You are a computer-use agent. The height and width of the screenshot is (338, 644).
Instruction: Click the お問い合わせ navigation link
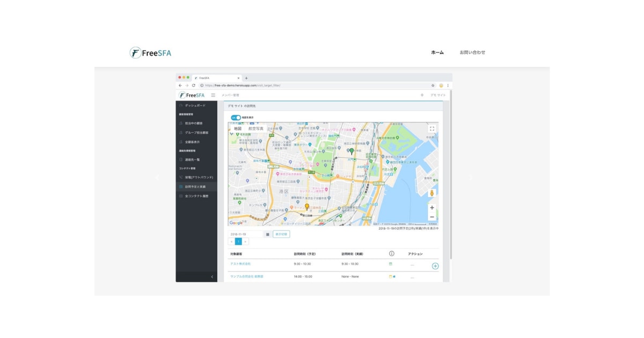coord(472,53)
